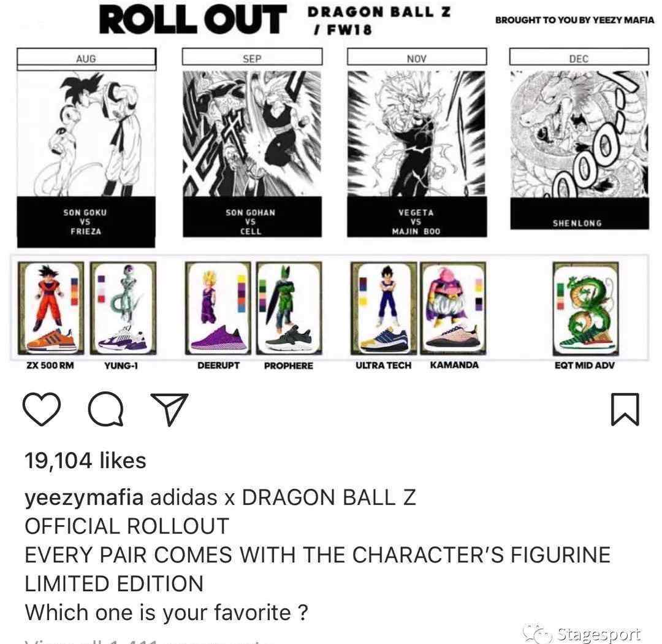Tap the Gohan Deerupt sneaker card
Screen dimensions: 662x644
218,308
